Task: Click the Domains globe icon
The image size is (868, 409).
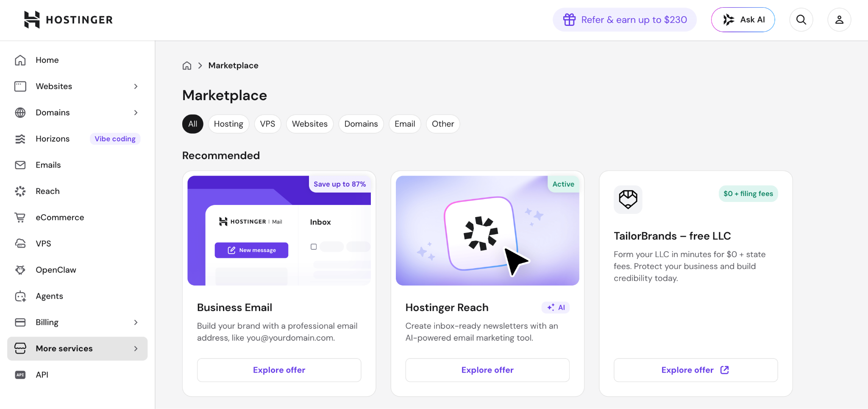Action: pos(20,112)
